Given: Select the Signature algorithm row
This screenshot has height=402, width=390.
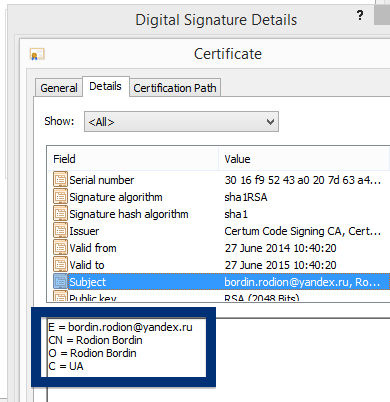Looking at the screenshot, I should pyautogui.click(x=218, y=197).
